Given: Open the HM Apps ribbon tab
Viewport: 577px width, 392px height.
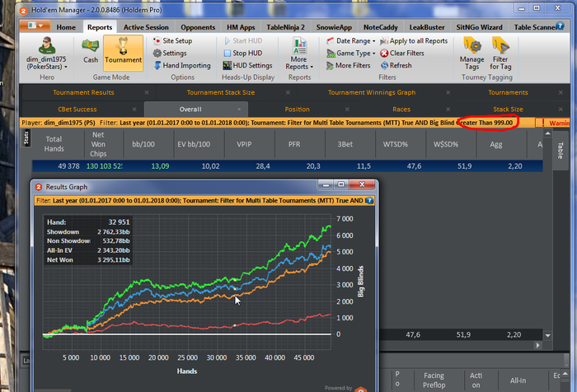Looking at the screenshot, I should pos(241,27).
